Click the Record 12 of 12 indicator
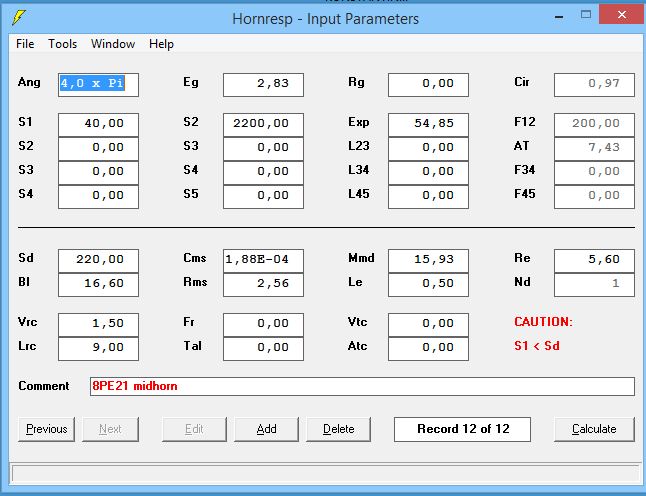 [462, 429]
